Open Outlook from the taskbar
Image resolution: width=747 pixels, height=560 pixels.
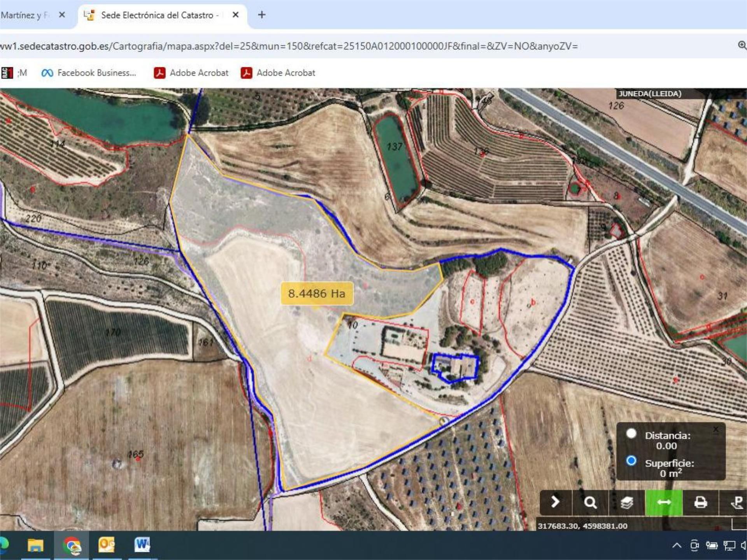[x=107, y=545]
